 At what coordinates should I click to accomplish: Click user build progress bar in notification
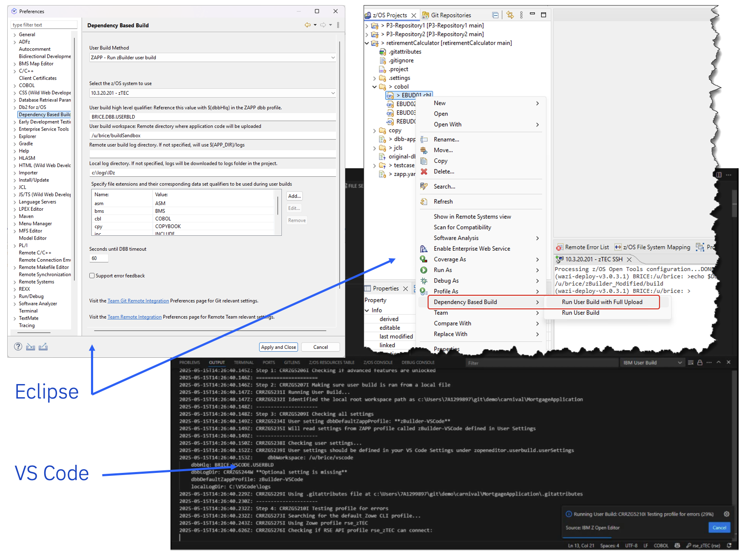click(x=647, y=537)
